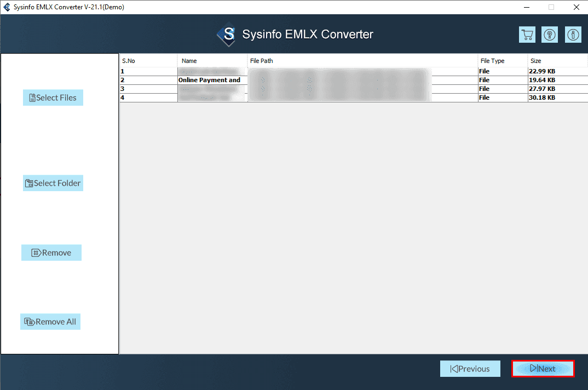Select the 30.18 KB size cell
The image size is (588, 390).
558,97
